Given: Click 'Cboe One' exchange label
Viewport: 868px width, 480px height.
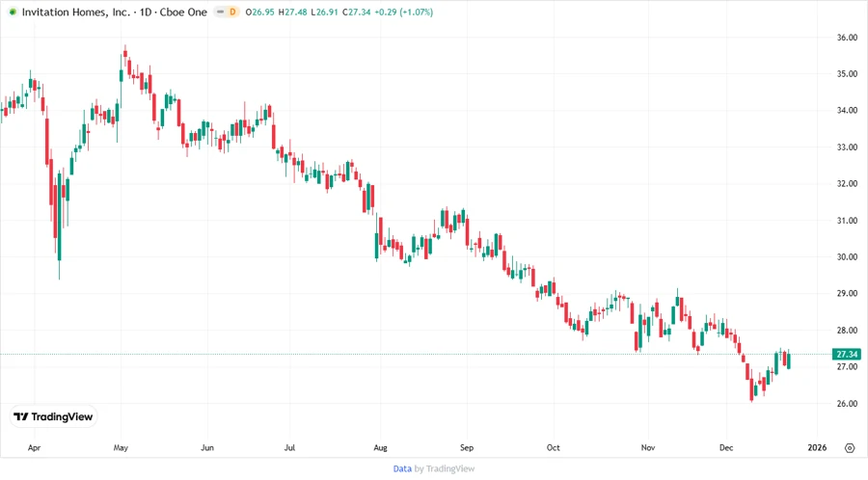Looking at the screenshot, I should (183, 12).
